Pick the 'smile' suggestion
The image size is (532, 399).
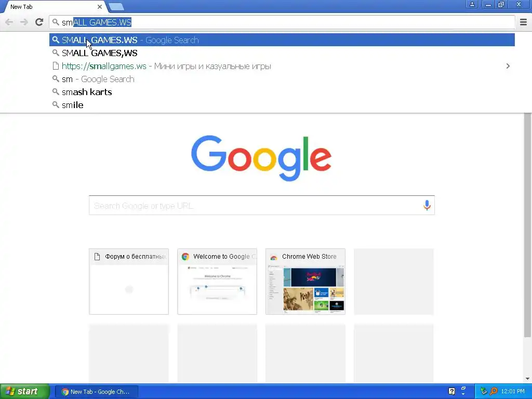pos(282,105)
